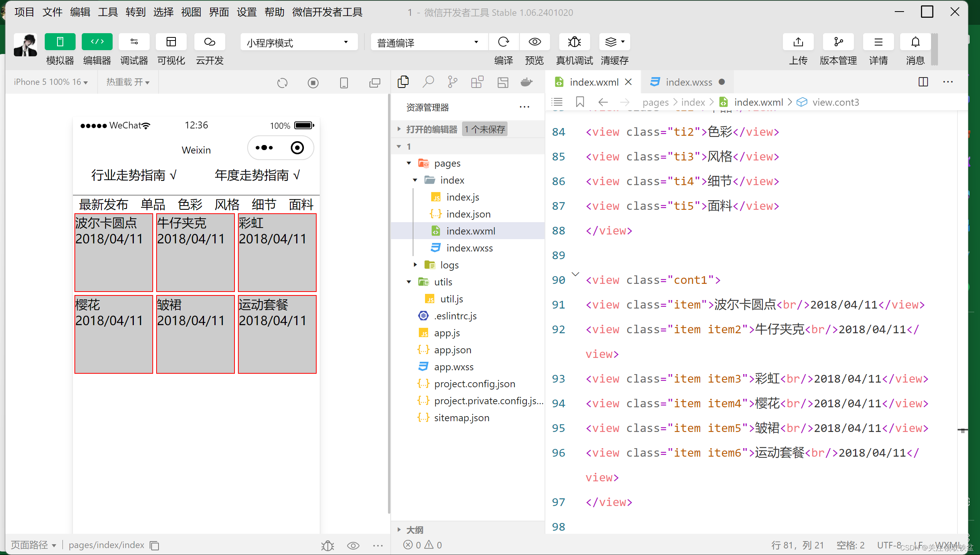Toggle the hot reload (热重载) option
This screenshot has height=555, width=980.
pos(128,82)
